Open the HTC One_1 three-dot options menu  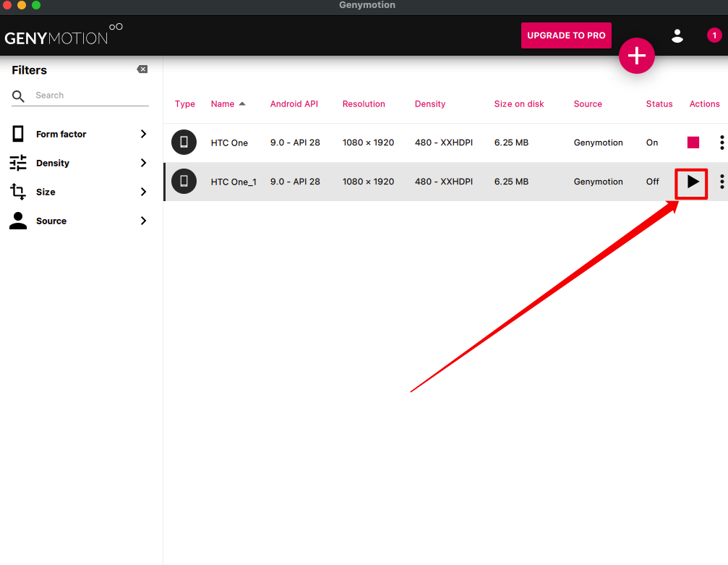coord(721,182)
